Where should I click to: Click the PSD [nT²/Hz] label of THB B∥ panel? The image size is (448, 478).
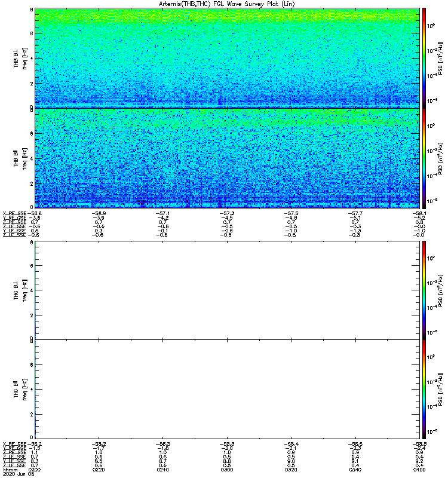(441, 158)
